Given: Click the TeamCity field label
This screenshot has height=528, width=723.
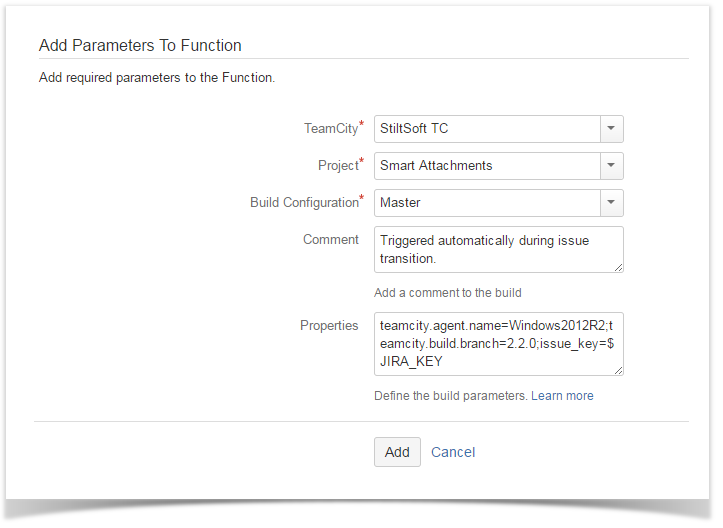Looking at the screenshot, I should [x=331, y=129].
